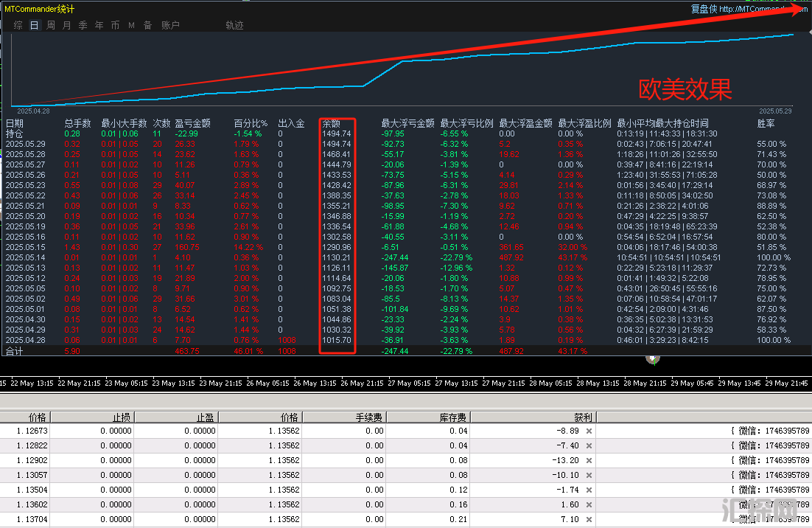
Task: Click the 1008 deposit cell for 2025.04.28
Action: 287,341
